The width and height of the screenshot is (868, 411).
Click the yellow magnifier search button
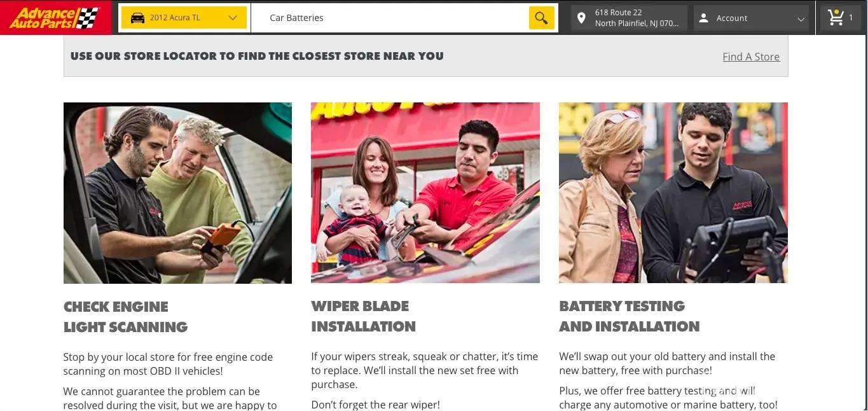click(x=541, y=18)
